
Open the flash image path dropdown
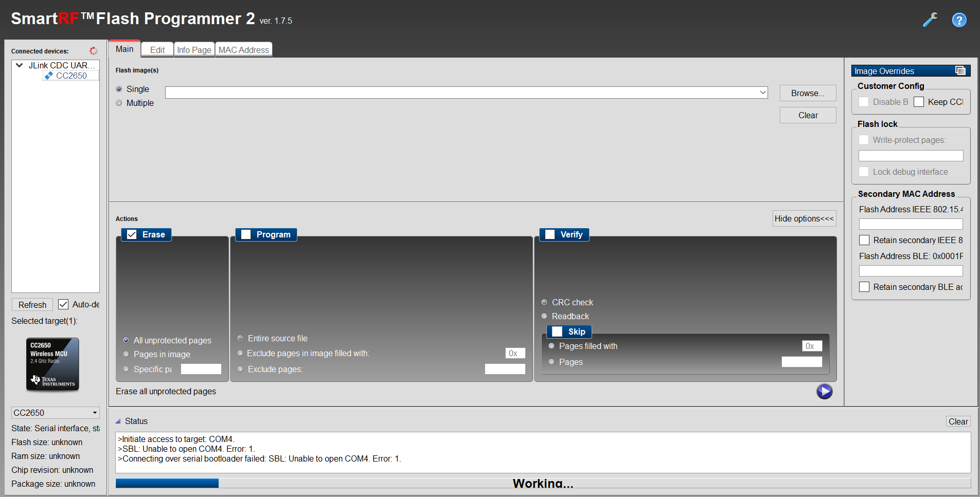pos(762,93)
